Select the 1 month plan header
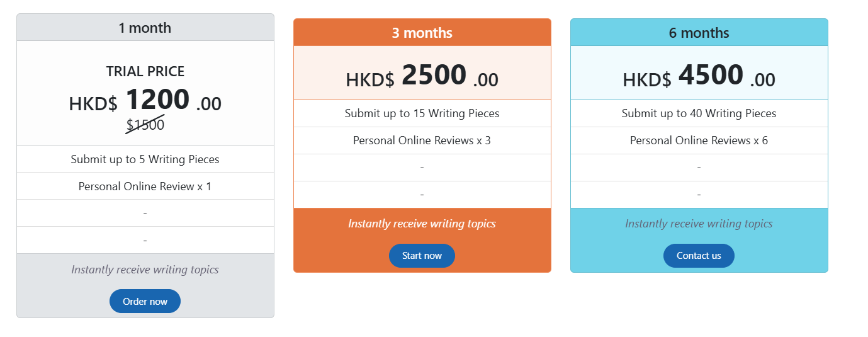 (145, 28)
